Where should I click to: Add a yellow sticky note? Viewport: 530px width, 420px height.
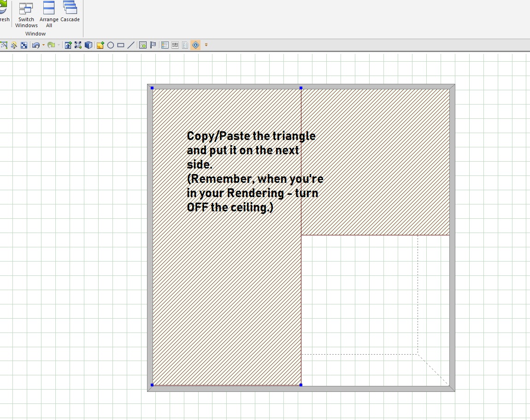pyautogui.click(x=100, y=45)
